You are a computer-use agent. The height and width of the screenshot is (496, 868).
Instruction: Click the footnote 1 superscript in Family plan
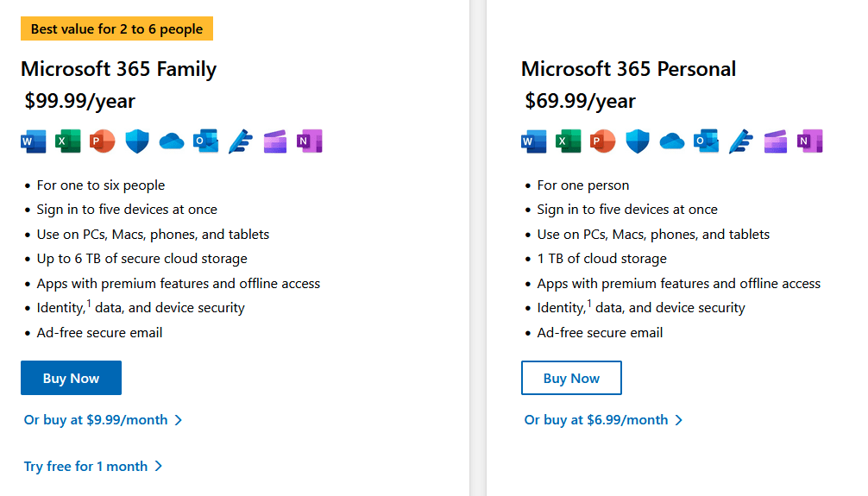click(x=89, y=303)
